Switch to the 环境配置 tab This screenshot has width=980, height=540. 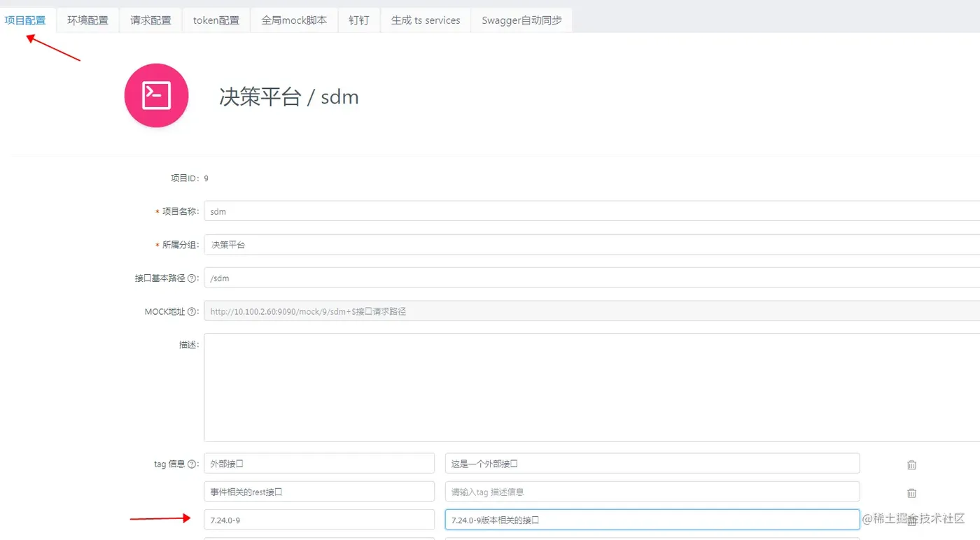click(87, 20)
